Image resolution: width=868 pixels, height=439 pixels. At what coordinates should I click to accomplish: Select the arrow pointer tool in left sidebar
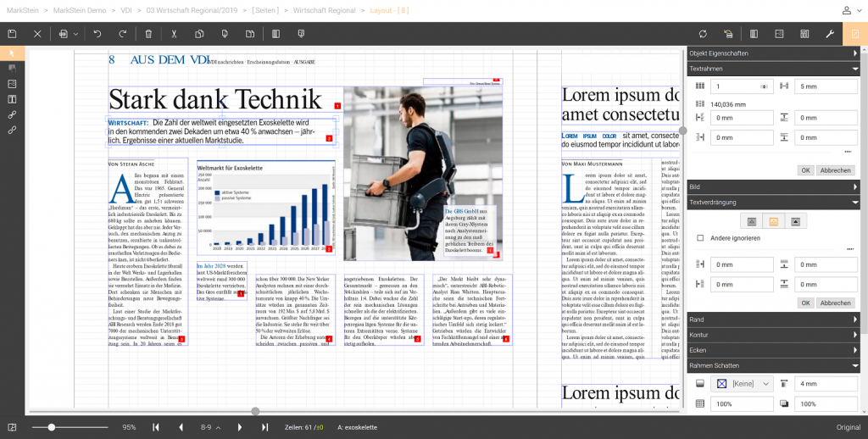pos(12,53)
